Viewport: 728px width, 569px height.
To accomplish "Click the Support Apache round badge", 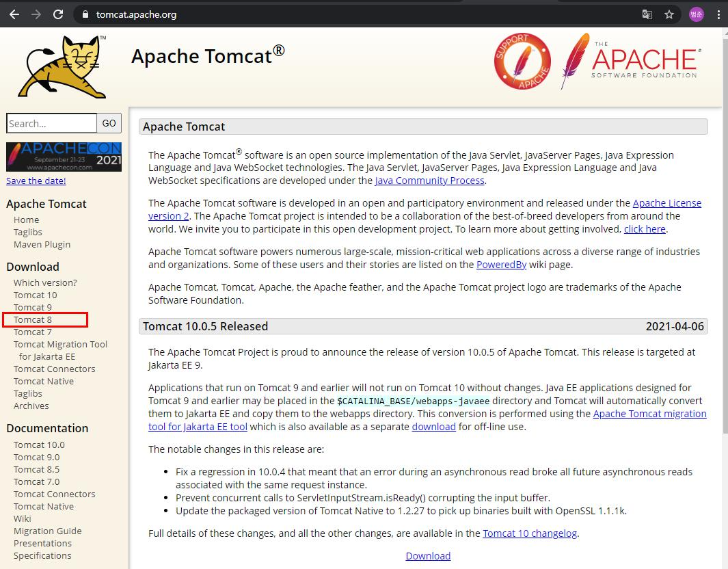I will pyautogui.click(x=522, y=61).
